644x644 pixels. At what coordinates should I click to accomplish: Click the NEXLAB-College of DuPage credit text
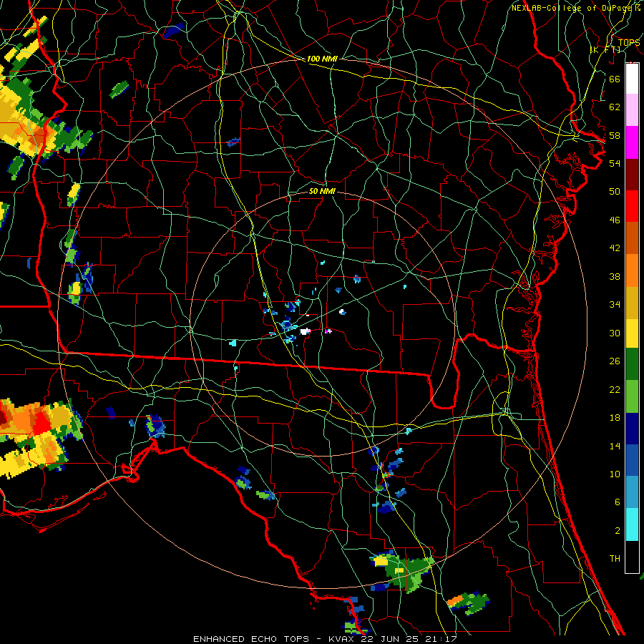pyautogui.click(x=572, y=8)
